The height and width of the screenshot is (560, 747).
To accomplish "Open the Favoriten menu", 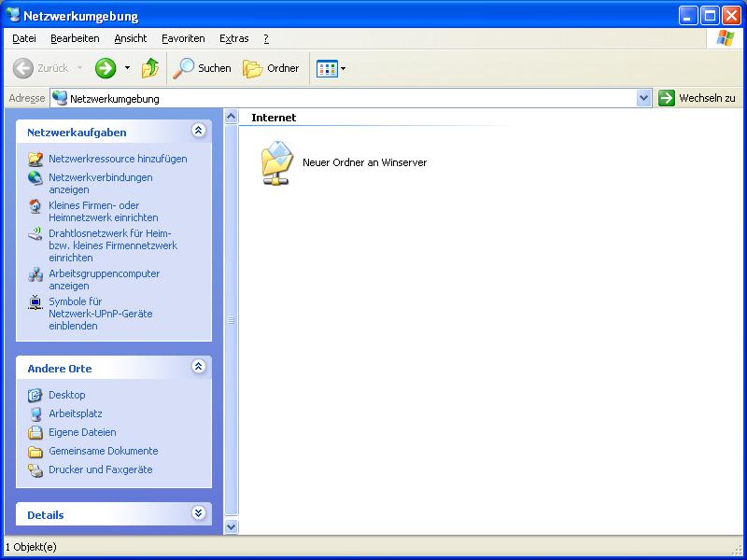I will pos(183,38).
